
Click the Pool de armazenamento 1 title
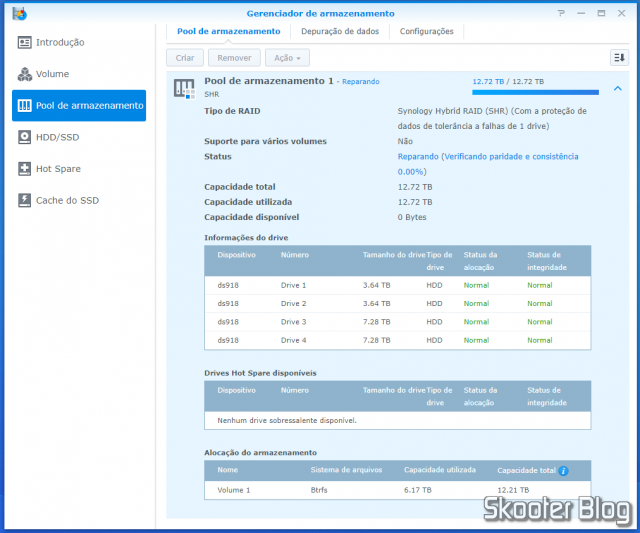269,81
